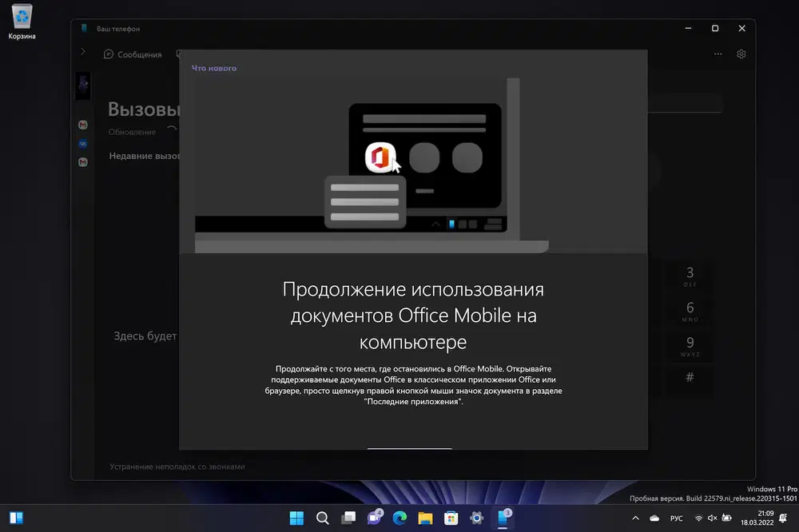Click the Your Phone taskbar icon
Screen dimensions: 799x532
pos(503,518)
